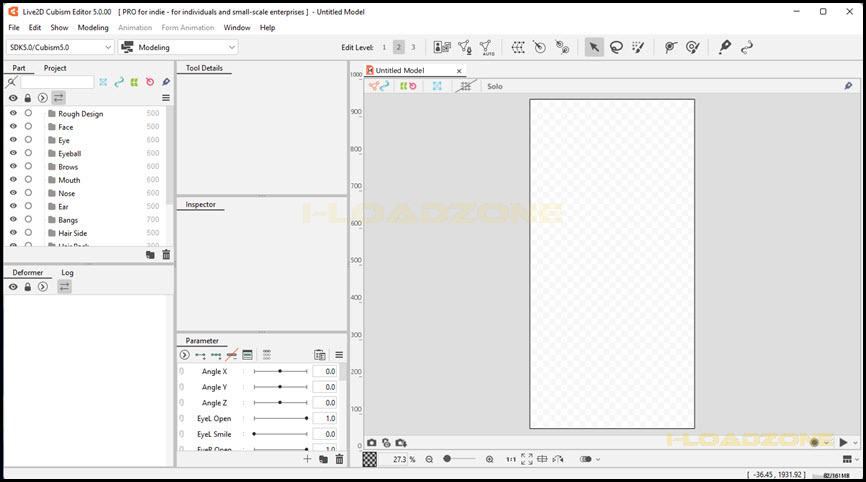Select the Lasso selection tool
The width and height of the screenshot is (866, 482).
[616, 47]
